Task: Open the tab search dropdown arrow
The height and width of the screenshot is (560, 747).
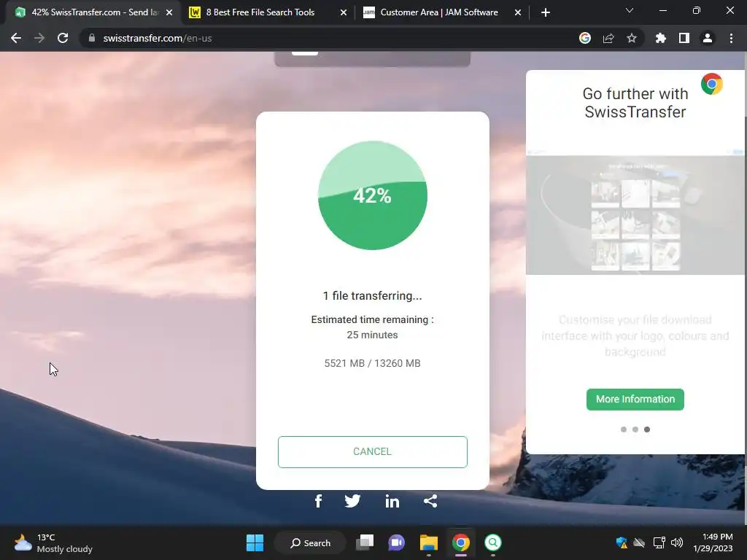Action: (630, 10)
